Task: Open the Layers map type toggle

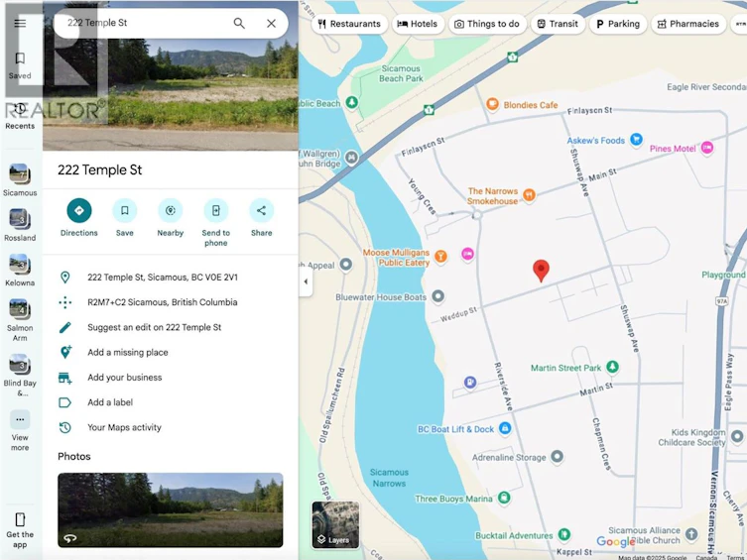Action: pyautogui.click(x=335, y=524)
